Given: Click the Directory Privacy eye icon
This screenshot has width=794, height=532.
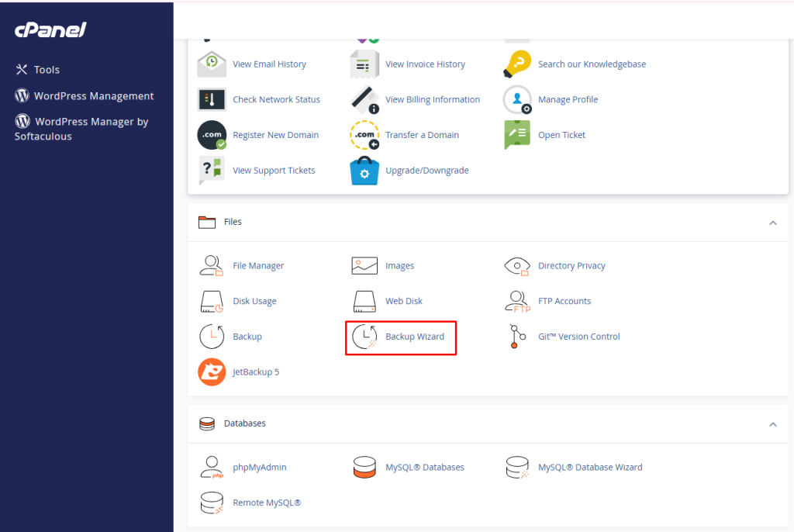Looking at the screenshot, I should [x=517, y=266].
